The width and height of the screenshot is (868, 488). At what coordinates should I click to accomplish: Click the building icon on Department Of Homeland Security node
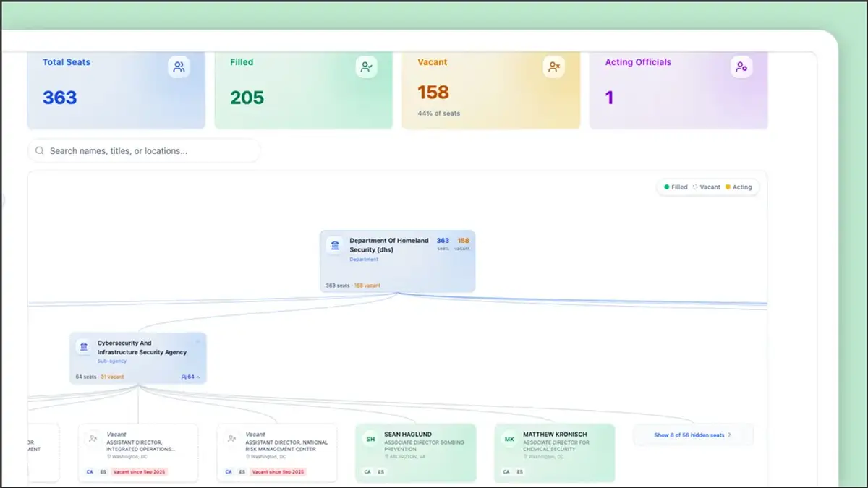coord(335,245)
